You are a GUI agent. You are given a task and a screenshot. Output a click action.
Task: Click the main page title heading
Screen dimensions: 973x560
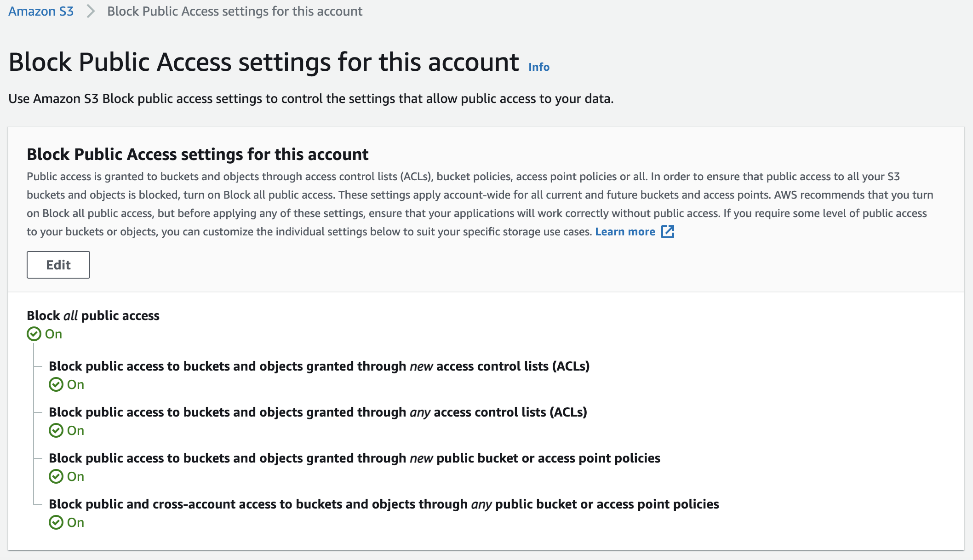click(263, 62)
